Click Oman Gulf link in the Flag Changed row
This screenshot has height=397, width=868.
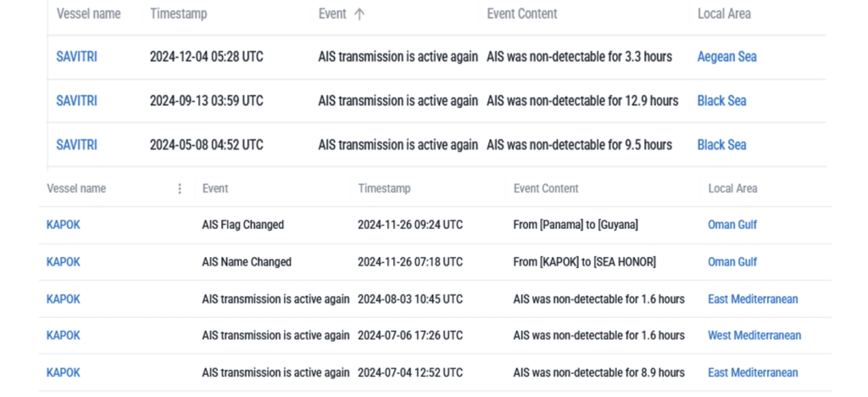coord(732,225)
